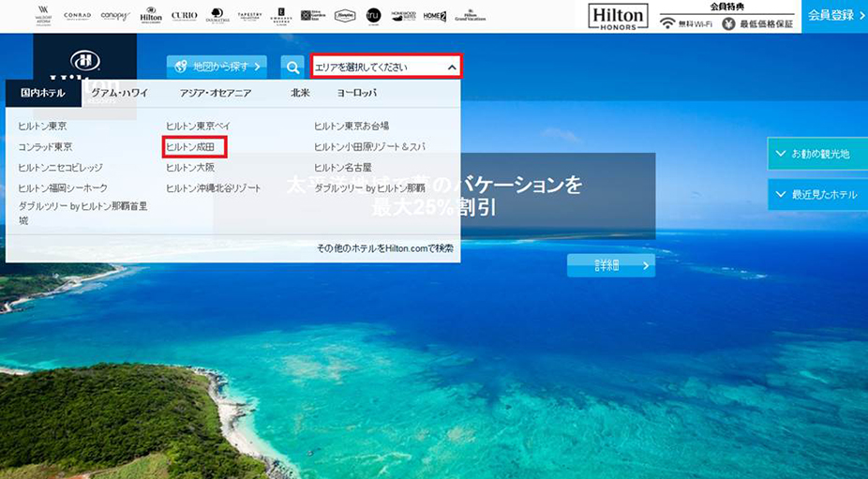Choose ダブルツリー by ヒルトン那覇首里城
Viewport: 868px width, 479px height.
point(83,213)
